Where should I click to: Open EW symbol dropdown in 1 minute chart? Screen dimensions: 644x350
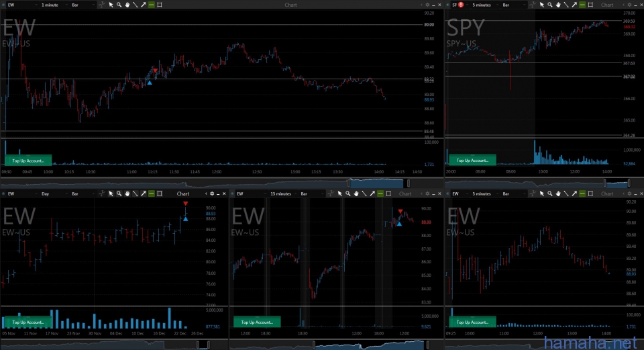[x=21, y=5]
